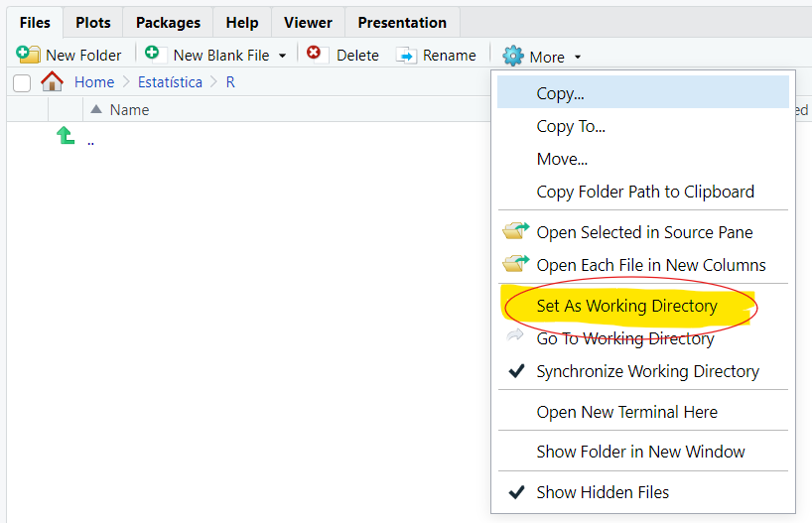Sort files by the Name column header
The width and height of the screenshot is (812, 523).
coord(129,109)
